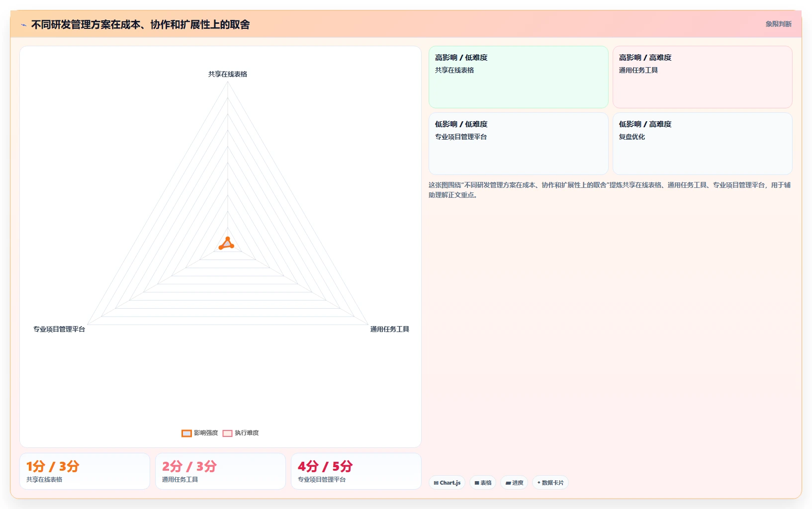Click 共享在线表格 label under 1分 / 3分
Image resolution: width=812 pixels, height=509 pixels.
pyautogui.click(x=44, y=480)
